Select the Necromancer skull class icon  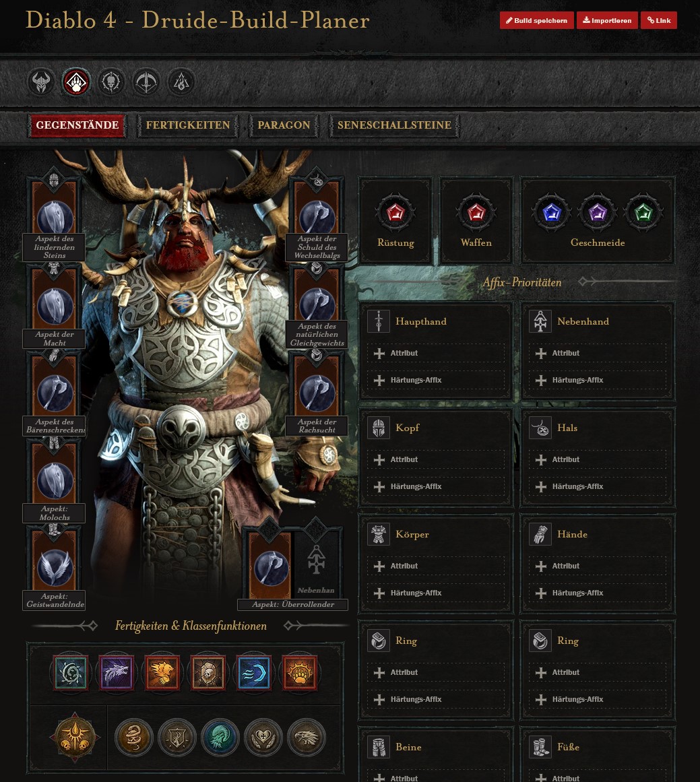point(110,82)
